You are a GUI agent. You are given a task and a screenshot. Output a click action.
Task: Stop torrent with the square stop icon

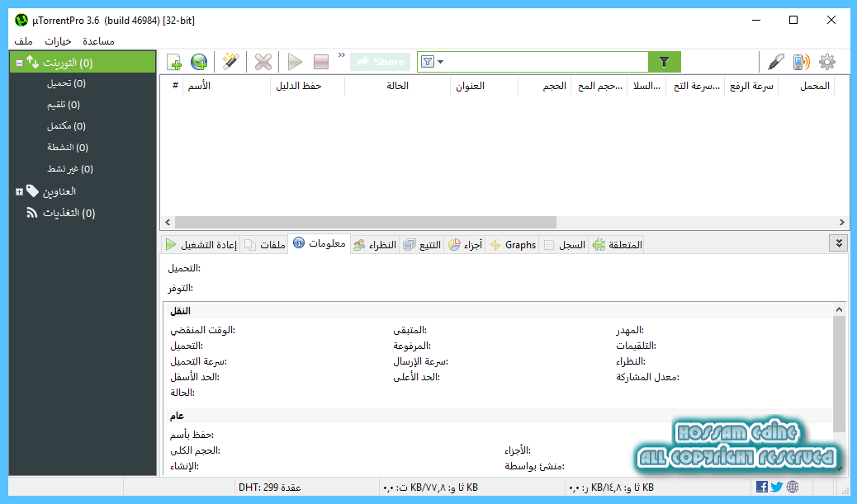tap(321, 62)
